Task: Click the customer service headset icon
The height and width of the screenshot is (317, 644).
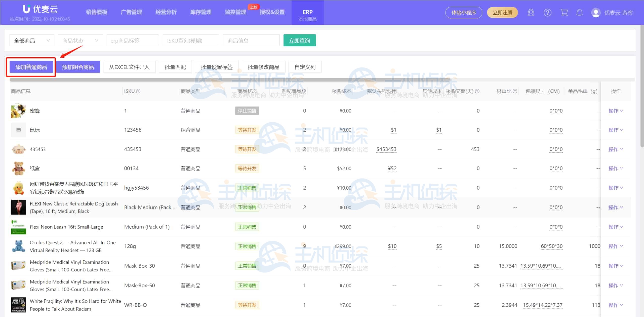Action: [x=531, y=13]
